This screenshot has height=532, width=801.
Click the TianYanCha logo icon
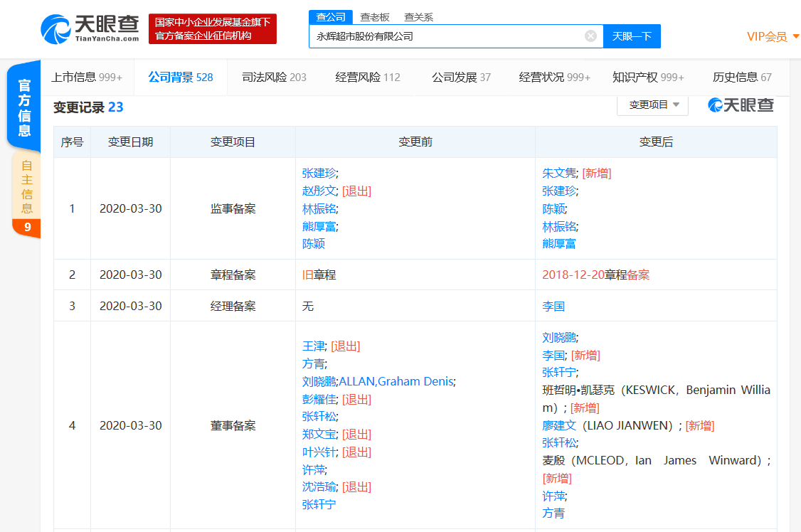click(57, 29)
